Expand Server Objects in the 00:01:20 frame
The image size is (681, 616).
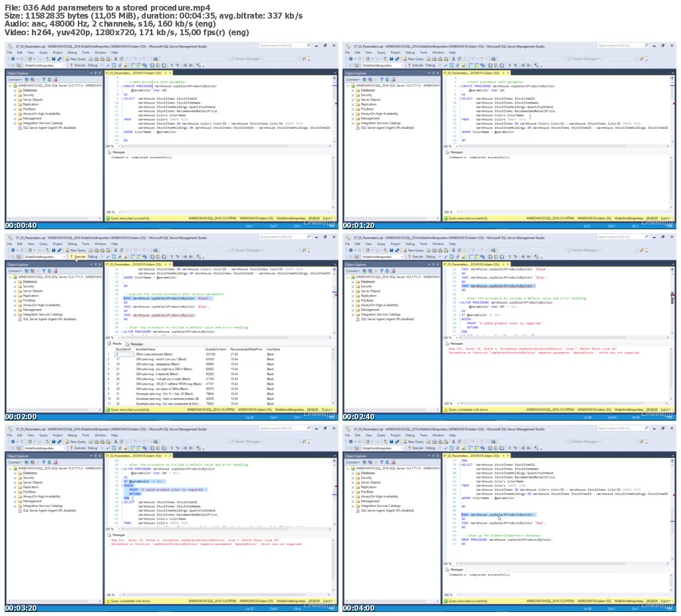click(x=352, y=100)
